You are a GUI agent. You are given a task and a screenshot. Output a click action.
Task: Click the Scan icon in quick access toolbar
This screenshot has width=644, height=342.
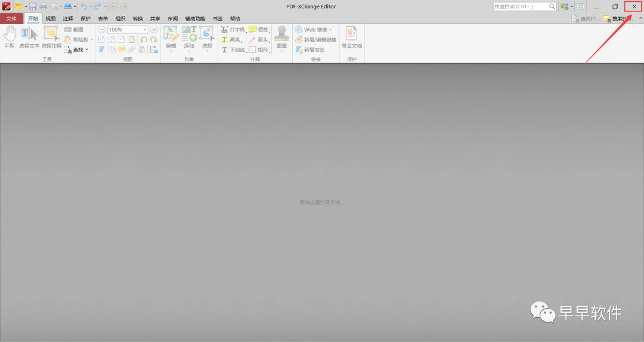coord(68,6)
